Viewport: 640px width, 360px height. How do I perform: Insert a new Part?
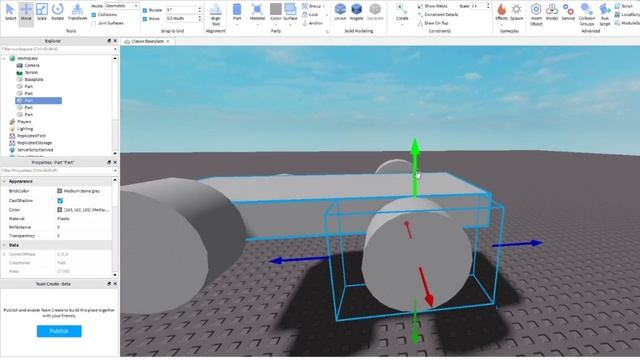pos(237,12)
